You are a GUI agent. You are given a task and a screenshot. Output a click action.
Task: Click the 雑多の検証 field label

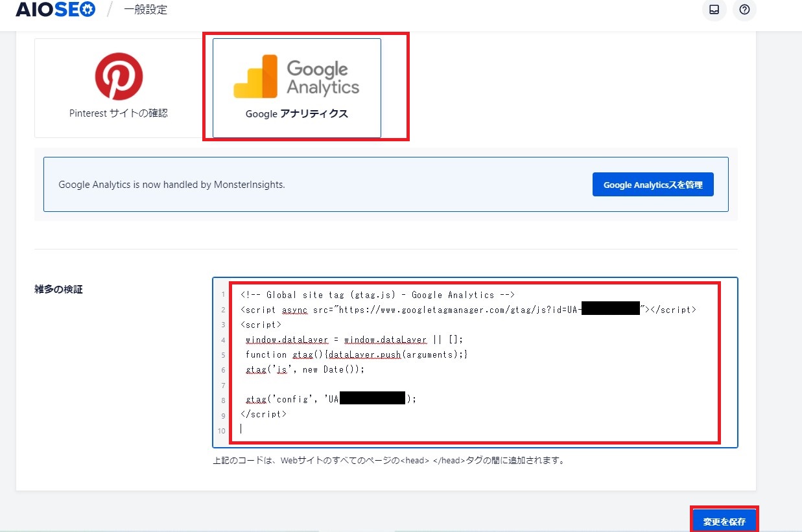58,290
